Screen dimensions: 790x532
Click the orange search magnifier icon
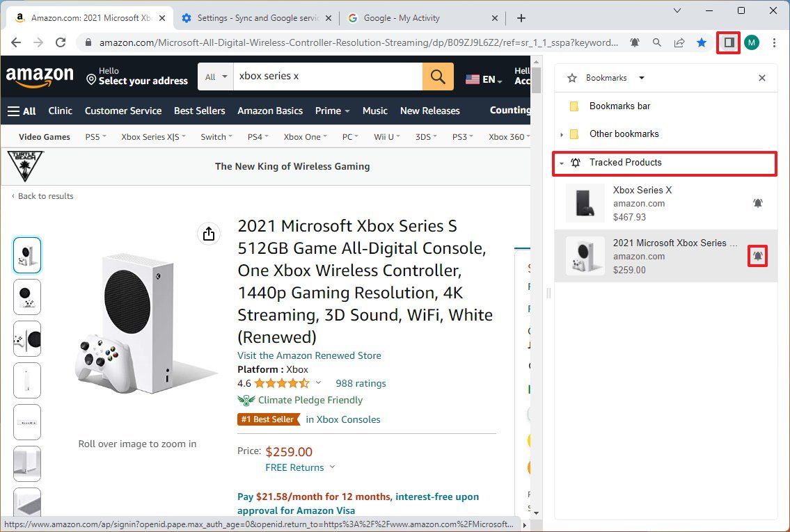(438, 76)
